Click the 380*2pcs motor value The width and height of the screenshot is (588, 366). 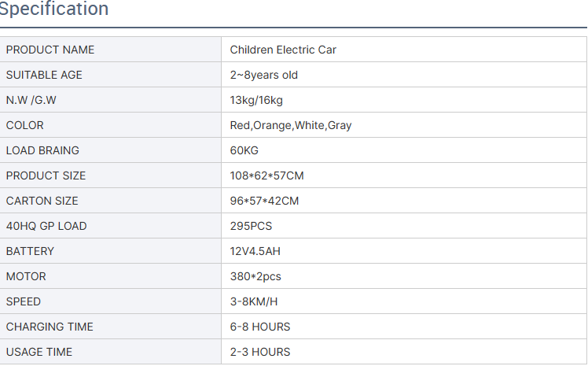(255, 276)
